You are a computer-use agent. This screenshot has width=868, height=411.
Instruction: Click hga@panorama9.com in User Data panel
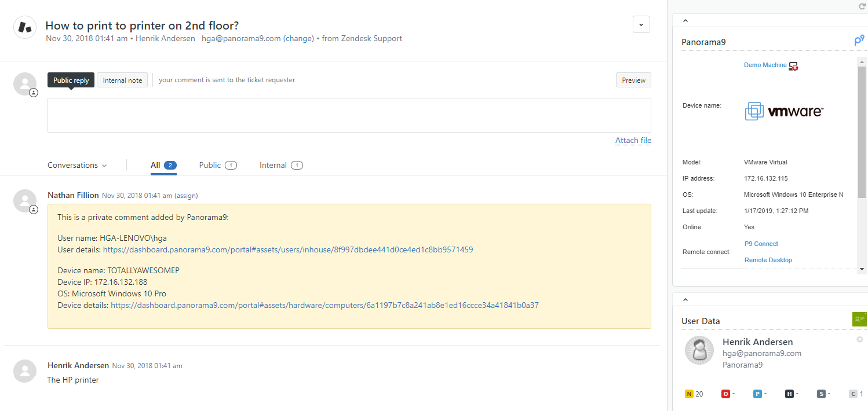[x=762, y=353]
